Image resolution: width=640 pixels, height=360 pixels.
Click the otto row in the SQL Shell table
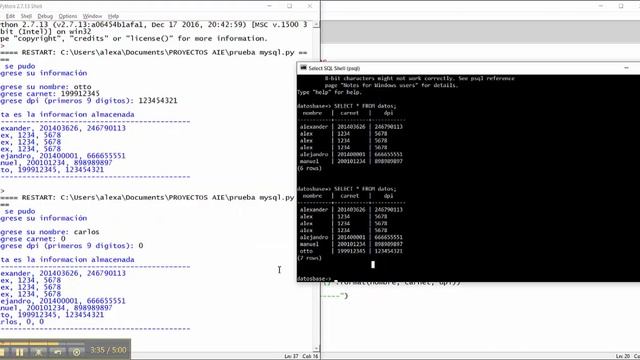pos(351,251)
